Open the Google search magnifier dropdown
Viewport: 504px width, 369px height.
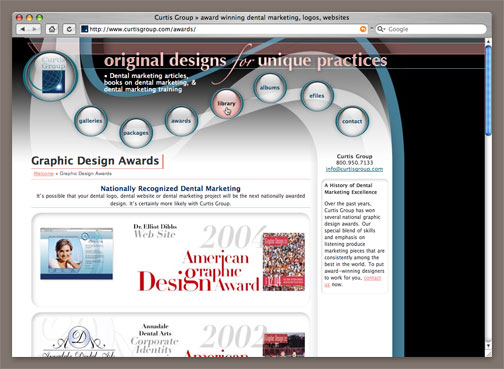(x=381, y=29)
